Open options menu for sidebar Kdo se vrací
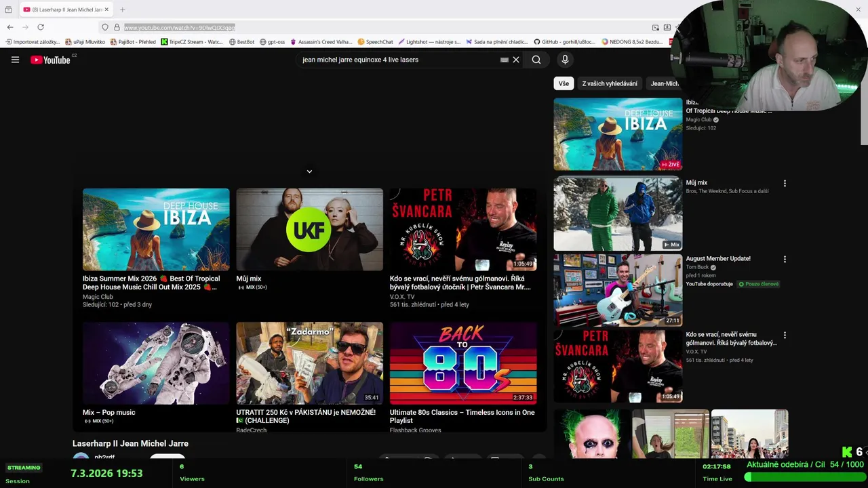The height and width of the screenshot is (488, 868). (785, 335)
